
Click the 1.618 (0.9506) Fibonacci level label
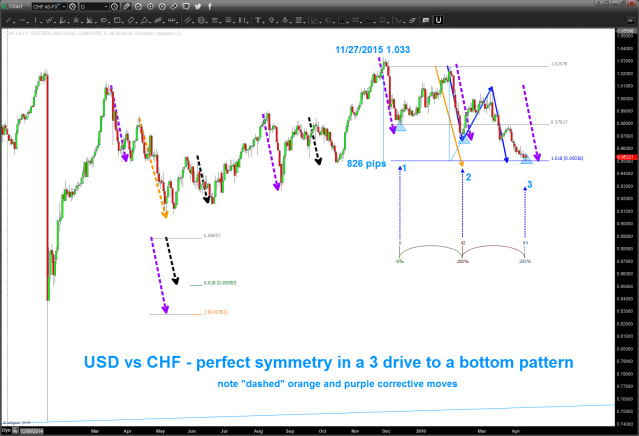568,158
